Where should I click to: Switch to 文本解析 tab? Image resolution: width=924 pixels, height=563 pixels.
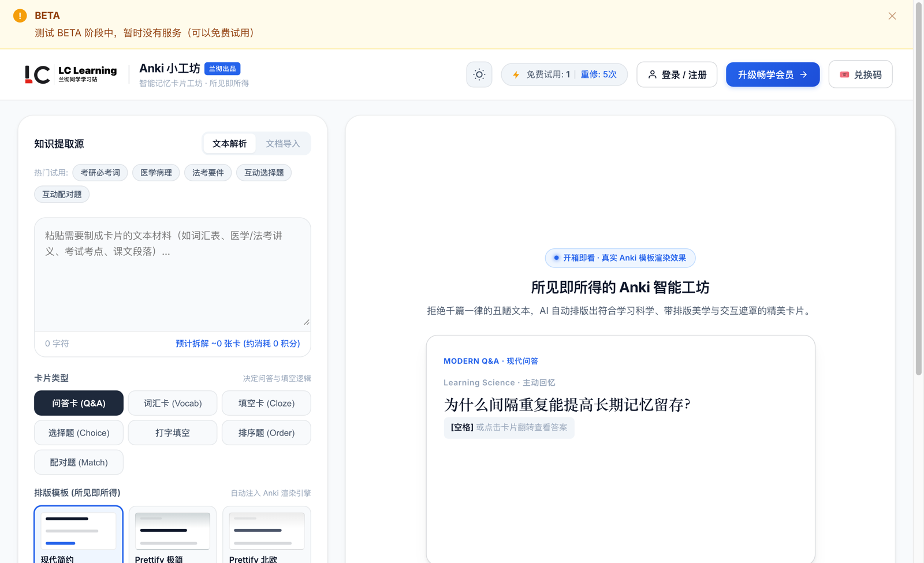click(229, 144)
